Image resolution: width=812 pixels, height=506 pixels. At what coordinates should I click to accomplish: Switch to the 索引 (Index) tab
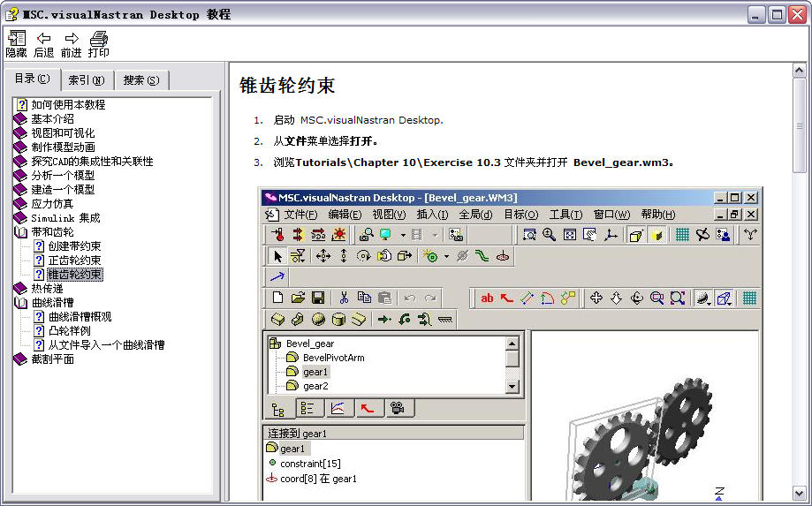tap(87, 80)
